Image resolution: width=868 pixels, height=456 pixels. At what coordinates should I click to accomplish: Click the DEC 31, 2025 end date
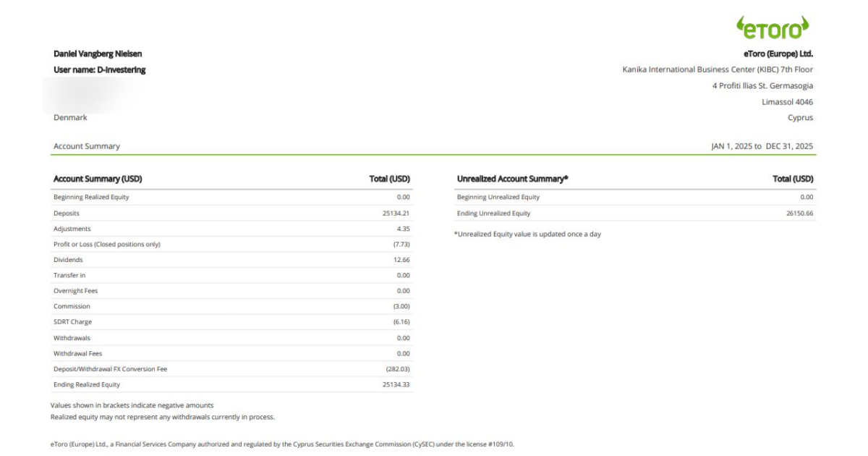(x=789, y=146)
